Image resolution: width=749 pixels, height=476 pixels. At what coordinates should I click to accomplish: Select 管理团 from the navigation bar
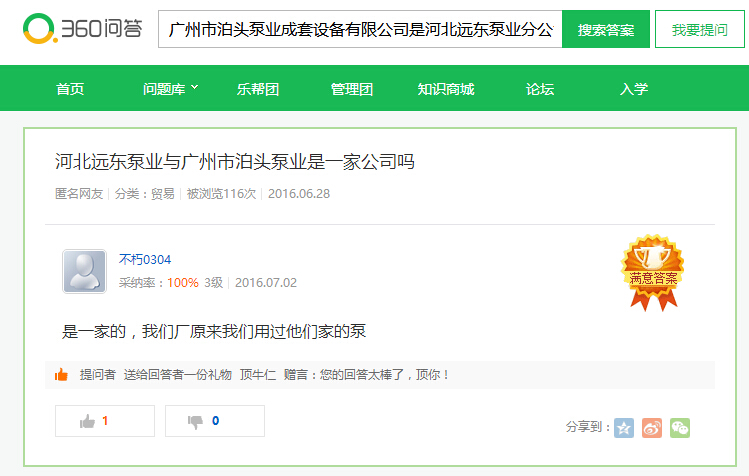point(352,89)
